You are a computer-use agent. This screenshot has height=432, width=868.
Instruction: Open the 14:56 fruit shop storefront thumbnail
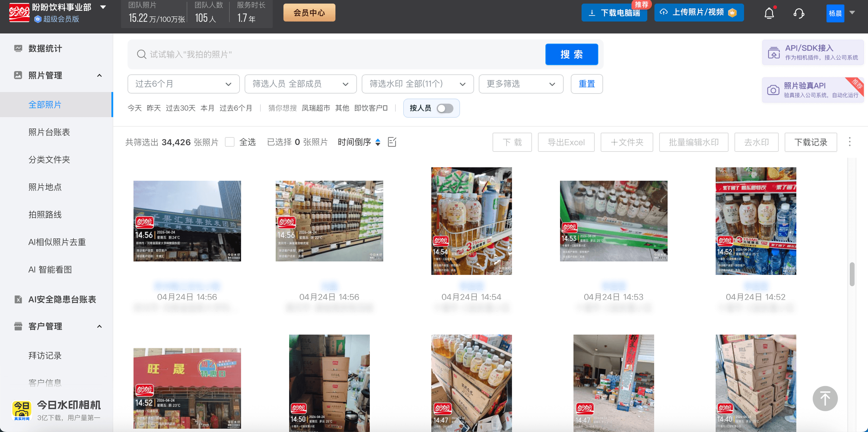(187, 221)
